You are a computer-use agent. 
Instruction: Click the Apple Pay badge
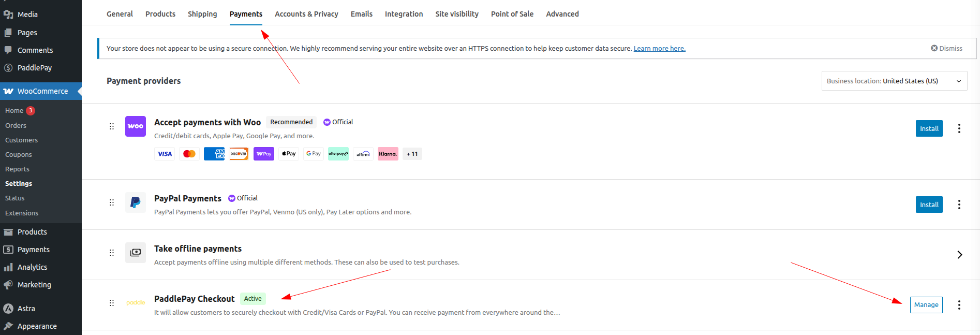click(289, 154)
